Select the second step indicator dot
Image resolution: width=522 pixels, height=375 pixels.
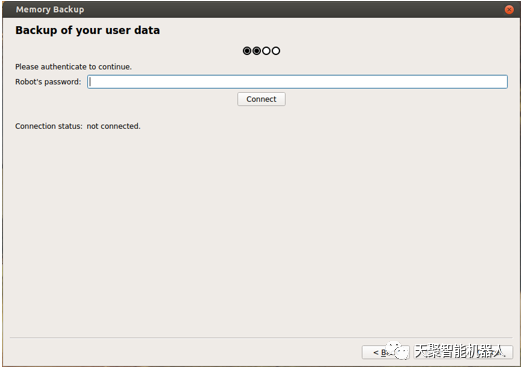[x=256, y=51]
